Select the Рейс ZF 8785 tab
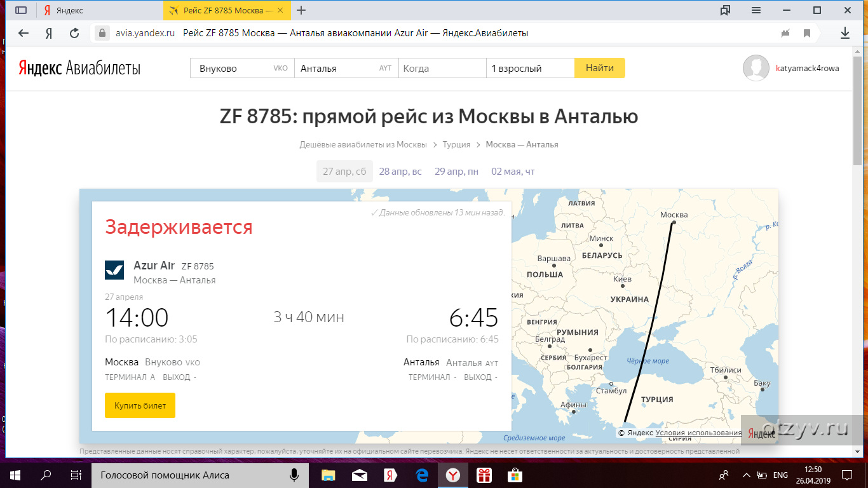 point(227,10)
